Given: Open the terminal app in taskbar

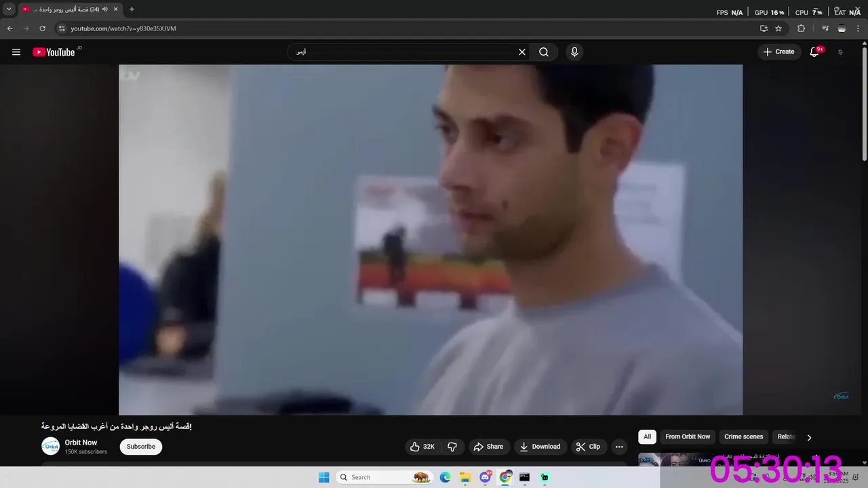Looking at the screenshot, I should tap(524, 477).
